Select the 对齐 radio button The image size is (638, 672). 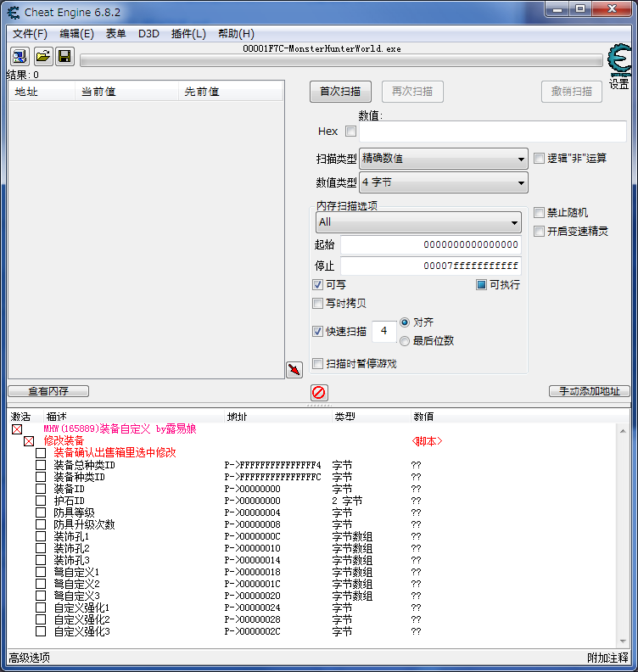coord(405,322)
